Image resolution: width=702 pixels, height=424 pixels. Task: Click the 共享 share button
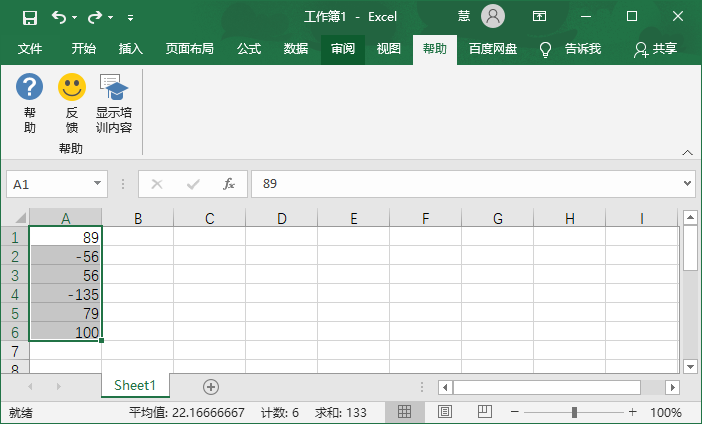coord(656,49)
